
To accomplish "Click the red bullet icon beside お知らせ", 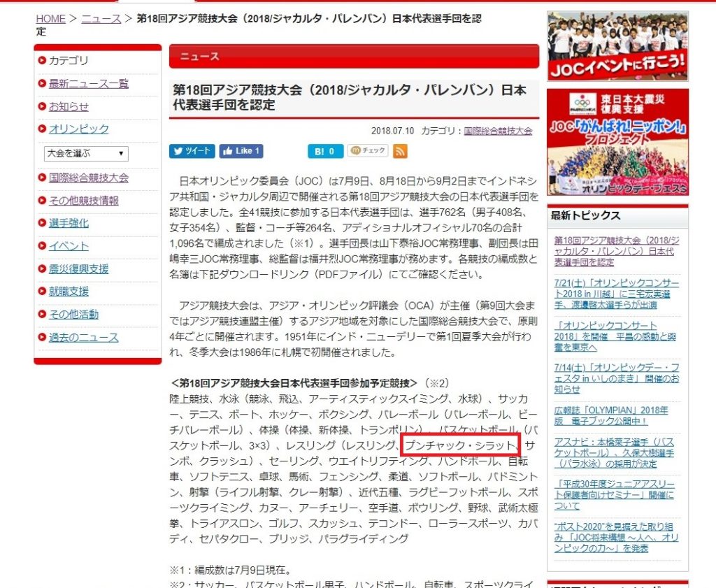I will 42,106.
